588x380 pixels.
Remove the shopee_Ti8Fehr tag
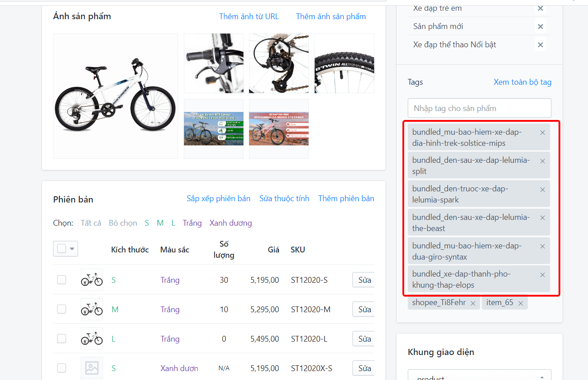(473, 303)
